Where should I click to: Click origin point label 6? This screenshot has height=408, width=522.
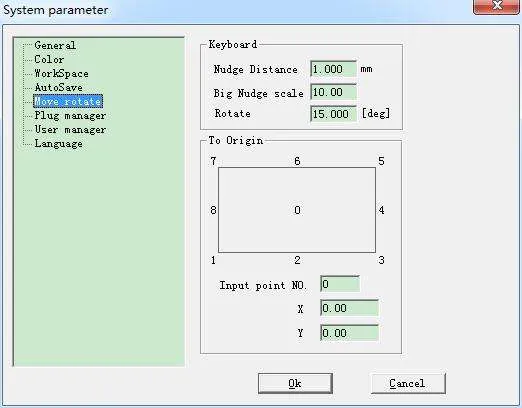coord(297,161)
